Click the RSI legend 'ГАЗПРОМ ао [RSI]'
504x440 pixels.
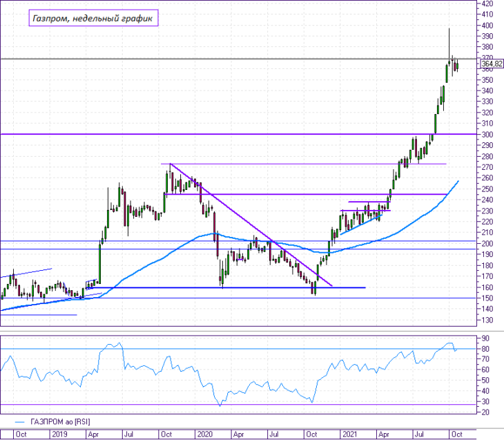60,421
